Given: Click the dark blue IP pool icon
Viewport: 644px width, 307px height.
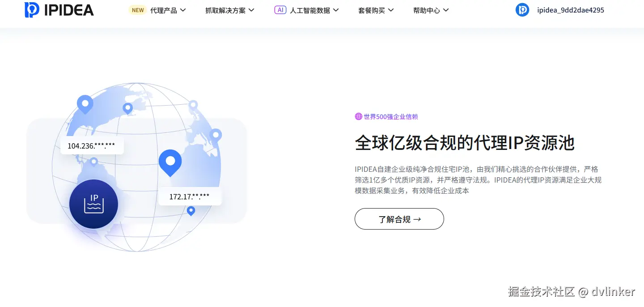Looking at the screenshot, I should pos(94,204).
